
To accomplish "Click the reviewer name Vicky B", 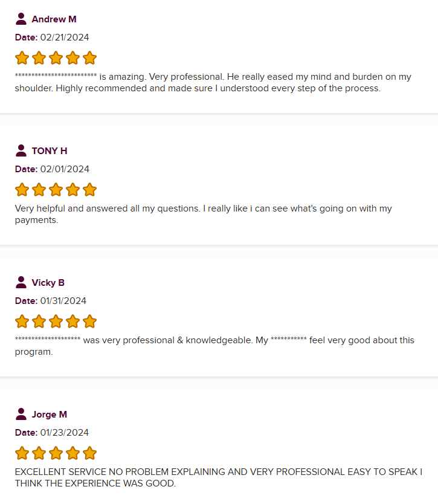I will pos(48,283).
